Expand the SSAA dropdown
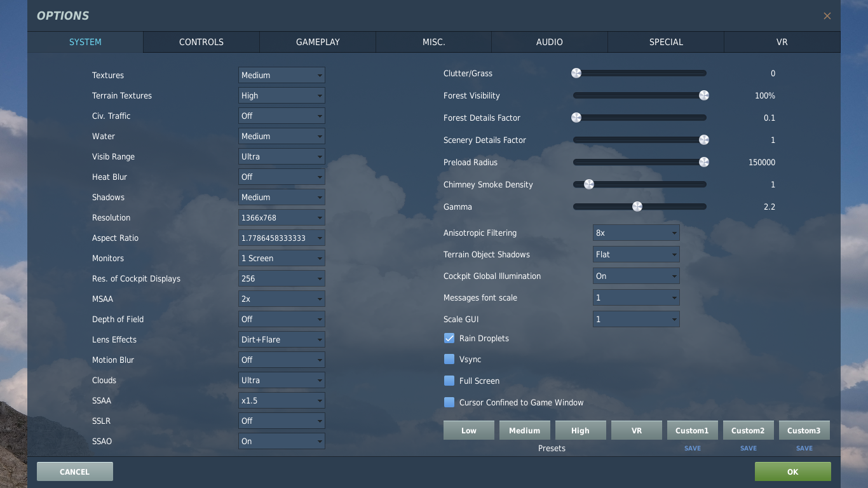Viewport: 868px width, 488px height. [x=281, y=400]
